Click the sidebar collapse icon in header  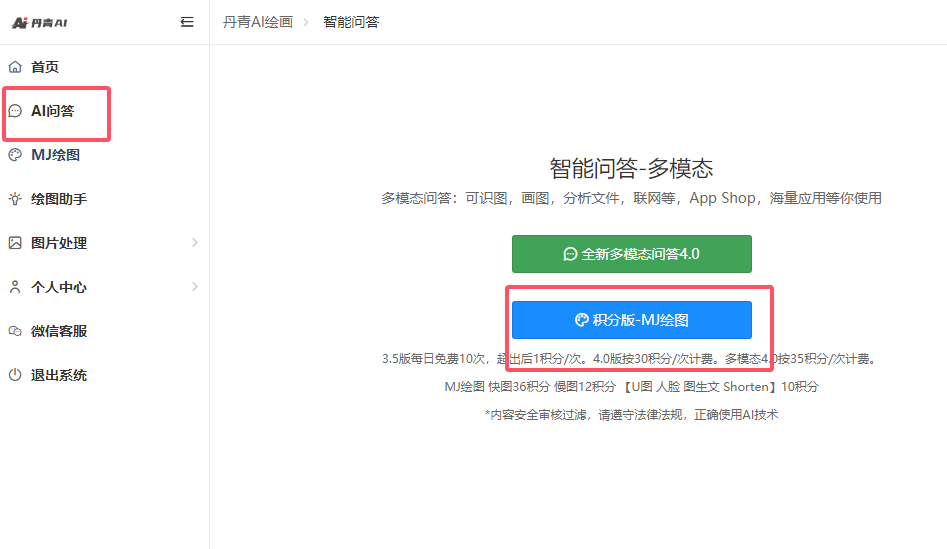[187, 22]
